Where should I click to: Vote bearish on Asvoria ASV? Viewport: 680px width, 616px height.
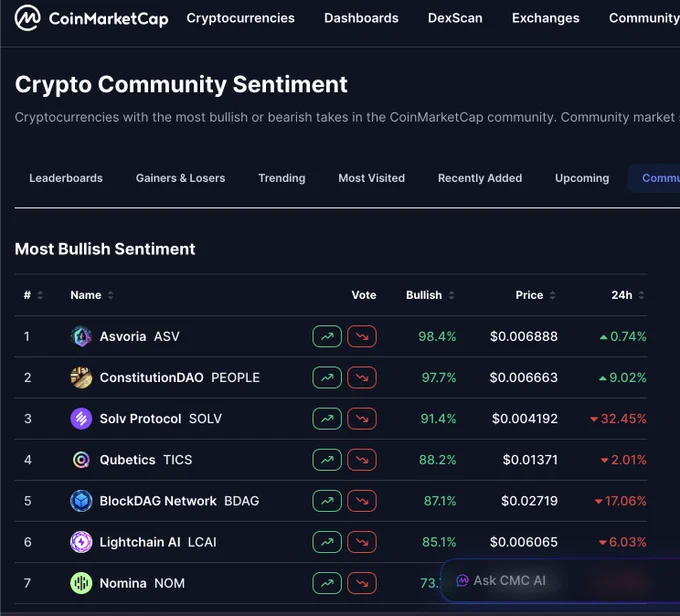tap(362, 336)
